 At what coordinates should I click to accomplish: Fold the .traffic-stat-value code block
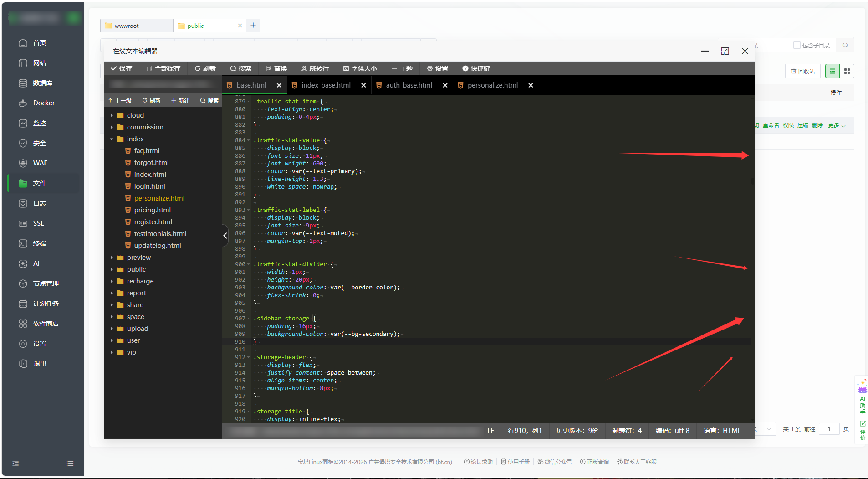click(249, 140)
